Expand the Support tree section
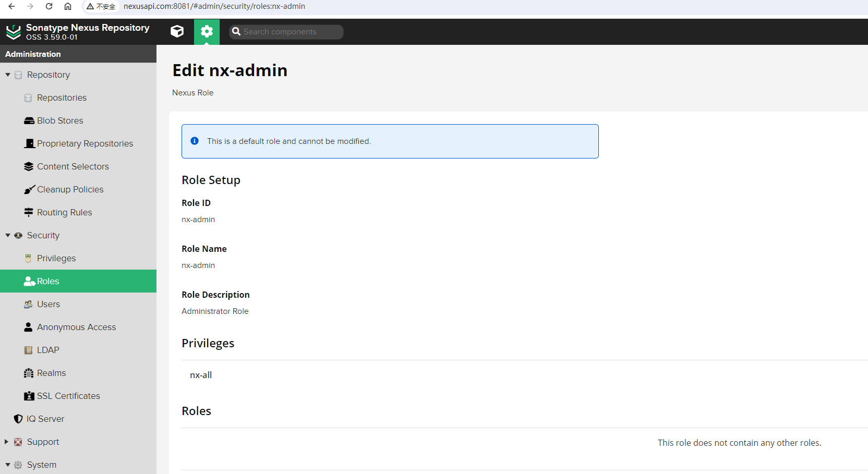The image size is (868, 474). 7,442
